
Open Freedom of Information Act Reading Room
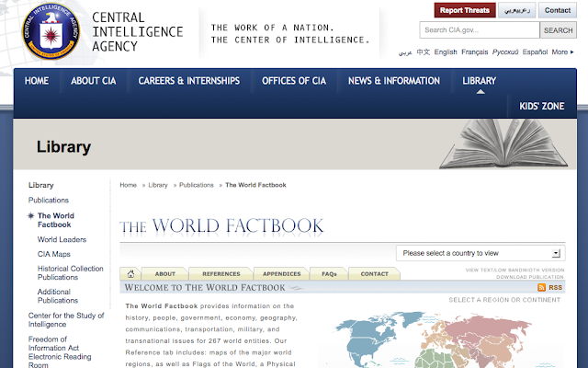point(60,351)
